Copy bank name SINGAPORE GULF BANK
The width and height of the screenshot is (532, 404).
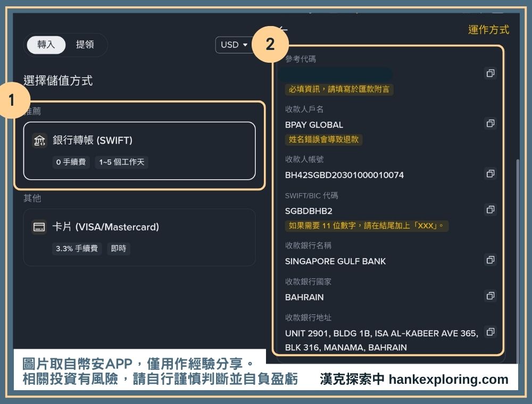[490, 260]
